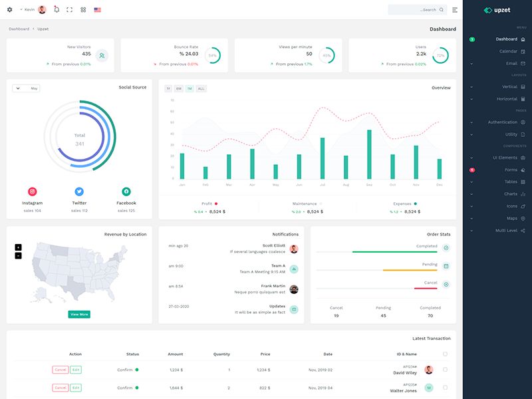Open the settings gear icon

(x=9, y=10)
